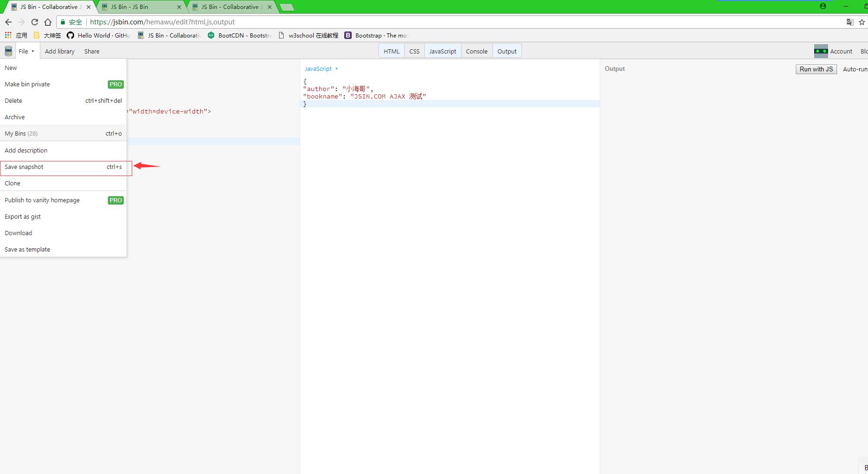Toggle the JavaScript panel

coord(443,51)
